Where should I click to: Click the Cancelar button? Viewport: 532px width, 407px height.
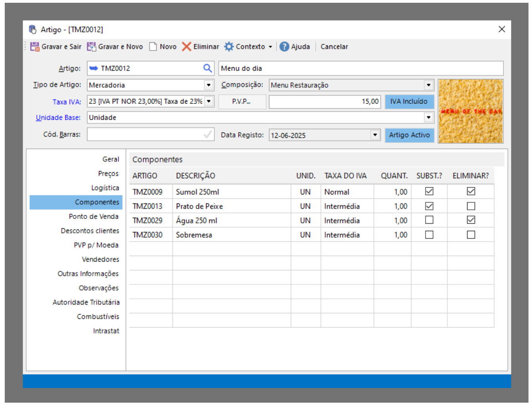tap(334, 47)
